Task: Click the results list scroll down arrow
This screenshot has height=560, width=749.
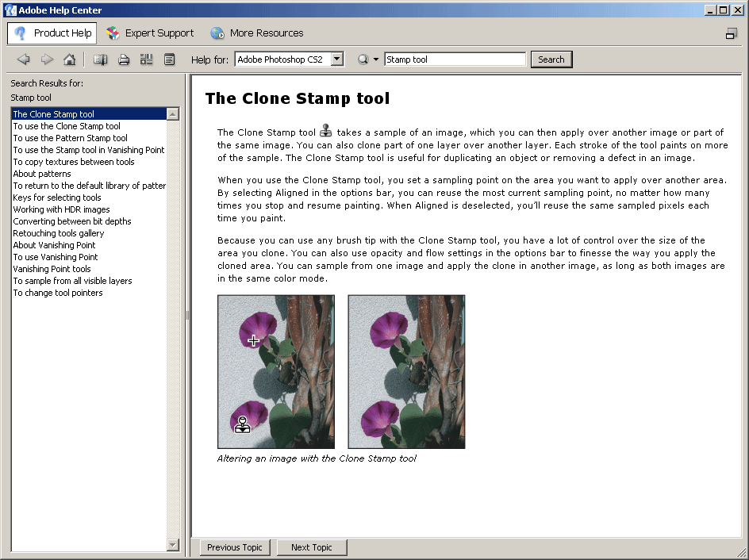Action: [173, 545]
